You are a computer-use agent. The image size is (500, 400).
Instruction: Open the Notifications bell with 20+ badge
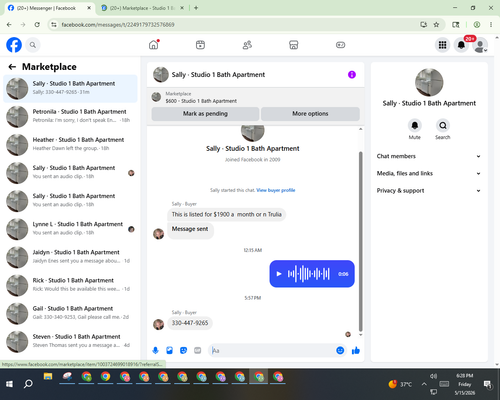(461, 45)
